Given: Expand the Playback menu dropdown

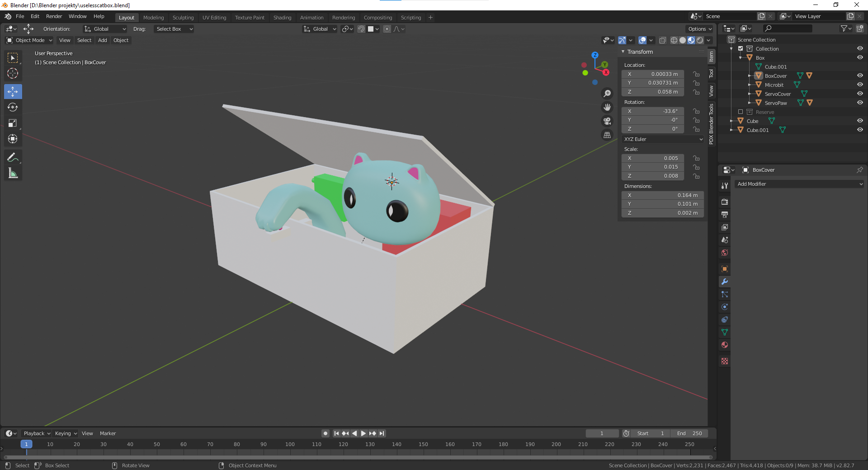Looking at the screenshot, I should point(37,433).
